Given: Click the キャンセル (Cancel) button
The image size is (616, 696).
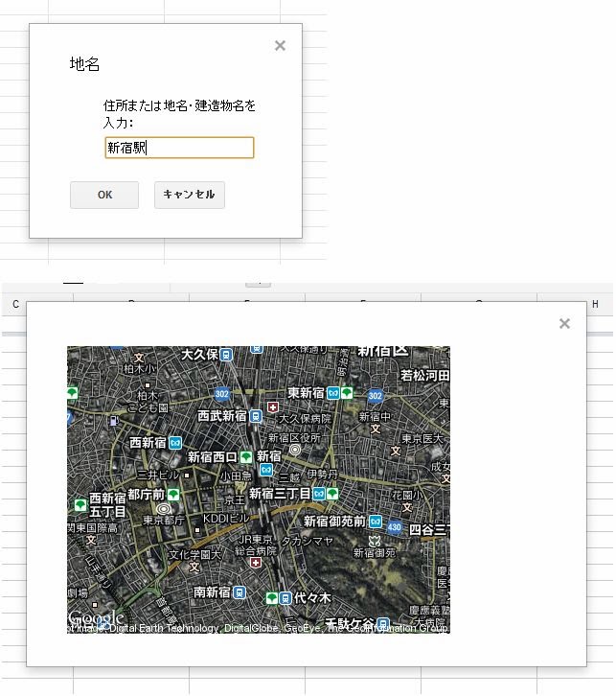Looking at the screenshot, I should (189, 195).
